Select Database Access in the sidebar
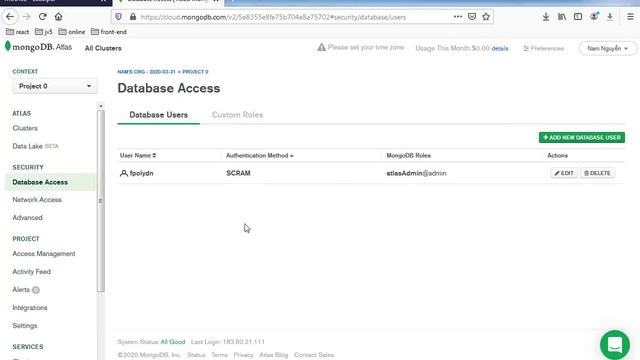Screen dimensions: 640x360 (x=51, y=182)
